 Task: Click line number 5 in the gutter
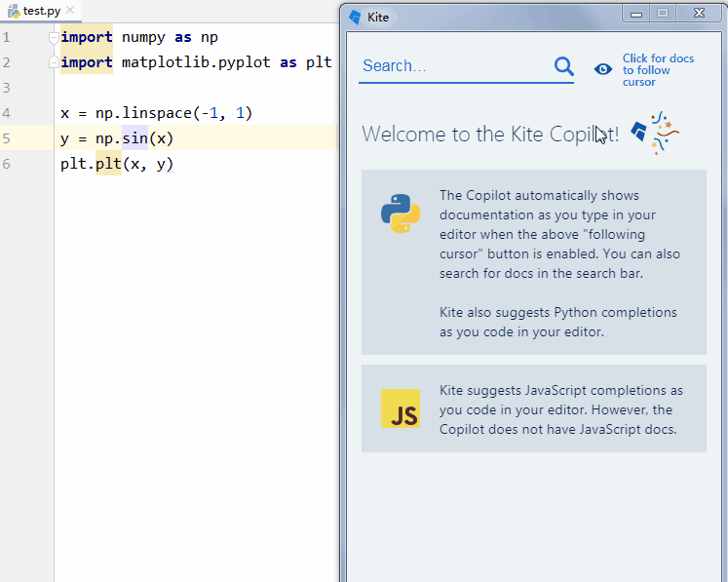[x=6, y=138]
